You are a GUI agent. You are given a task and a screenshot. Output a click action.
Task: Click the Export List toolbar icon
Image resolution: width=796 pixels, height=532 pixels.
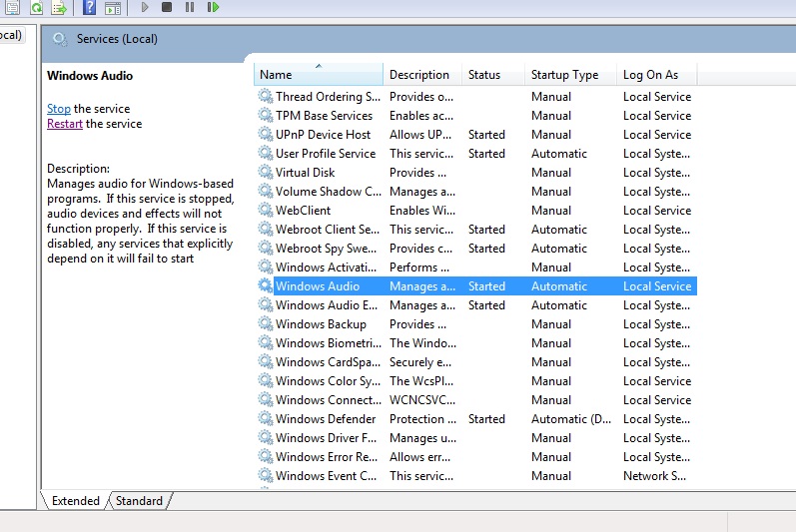pyautogui.click(x=59, y=7)
